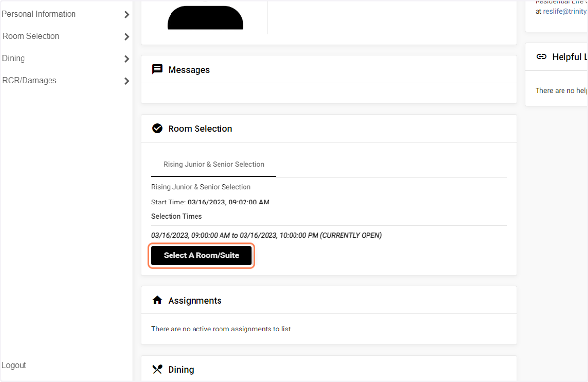
Task: Click the Room Selection panel heading
Action: coord(200,129)
